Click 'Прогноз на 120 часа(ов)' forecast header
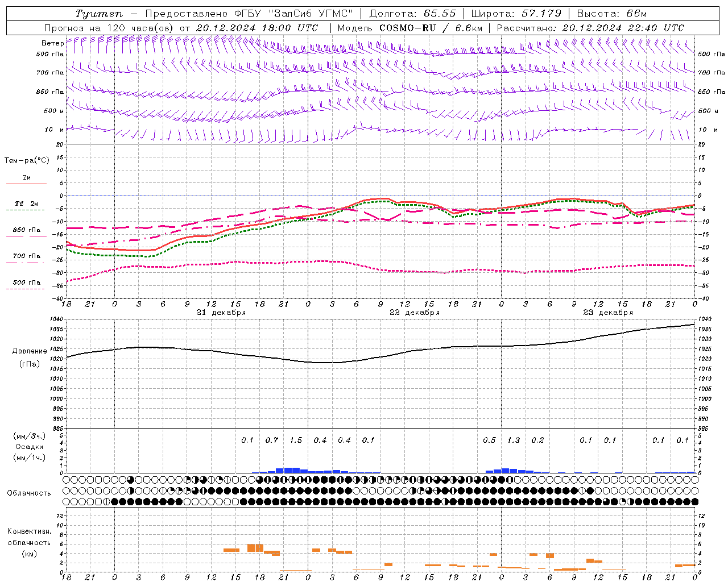The height and width of the screenshot is (582, 728). [109, 28]
